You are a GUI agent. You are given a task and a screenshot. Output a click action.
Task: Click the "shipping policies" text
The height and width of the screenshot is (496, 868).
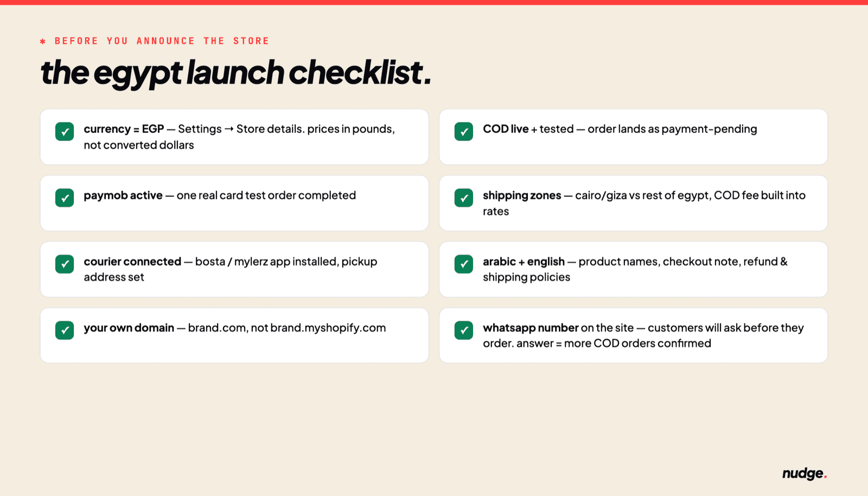527,277
